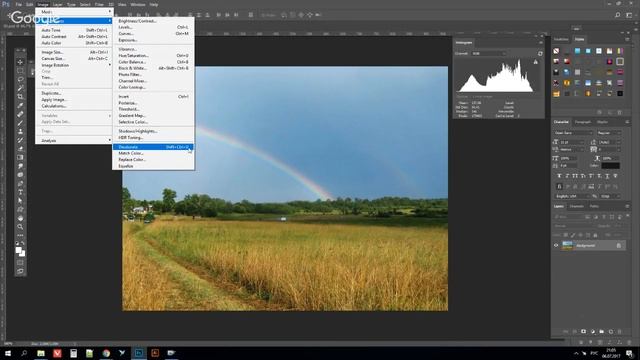Open Photoshop from Windows taskbar
Screen dimensions: 640x360
pos(139,353)
